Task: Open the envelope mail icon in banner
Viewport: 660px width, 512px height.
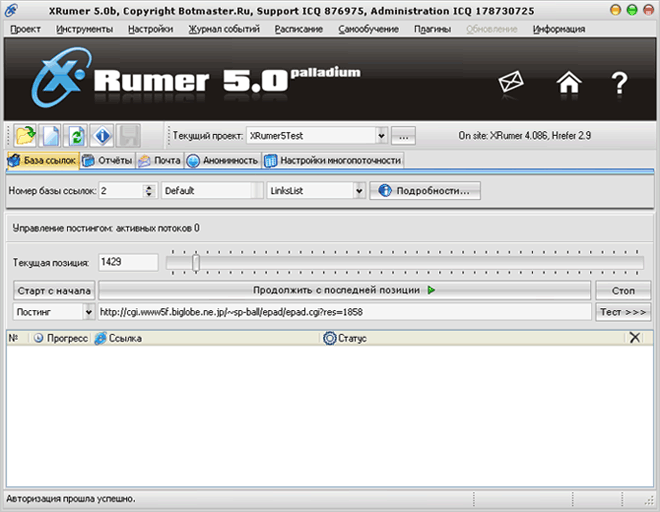Action: coord(511,82)
